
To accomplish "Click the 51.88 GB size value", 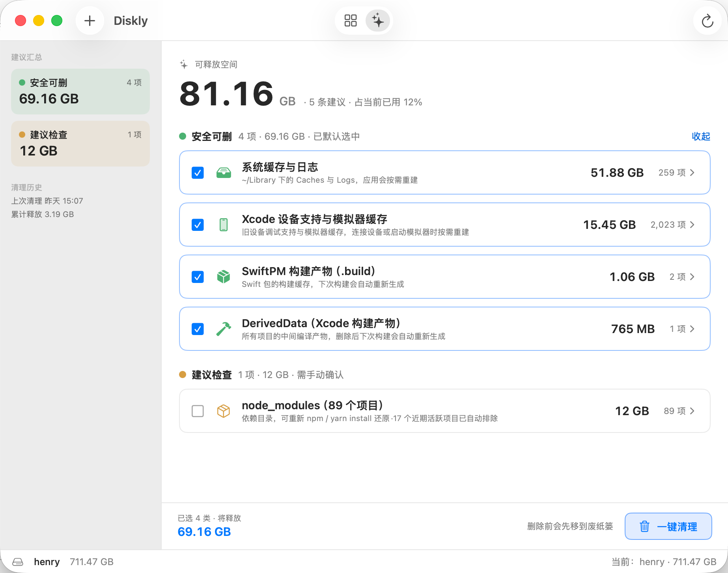I will point(617,172).
